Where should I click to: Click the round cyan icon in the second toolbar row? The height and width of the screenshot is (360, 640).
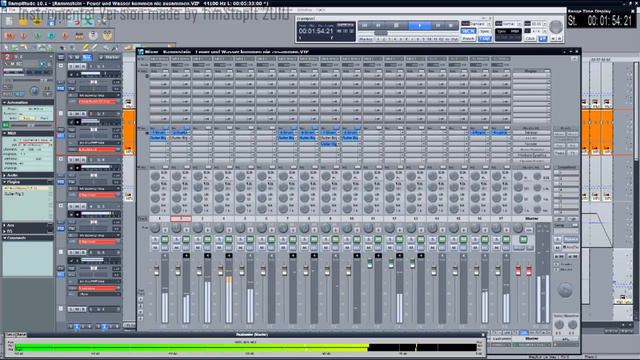click(51, 36)
